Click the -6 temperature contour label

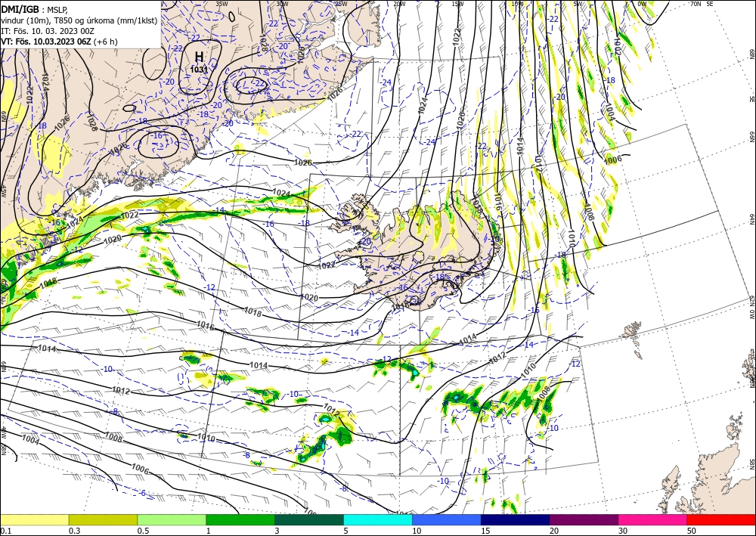[x=142, y=493]
